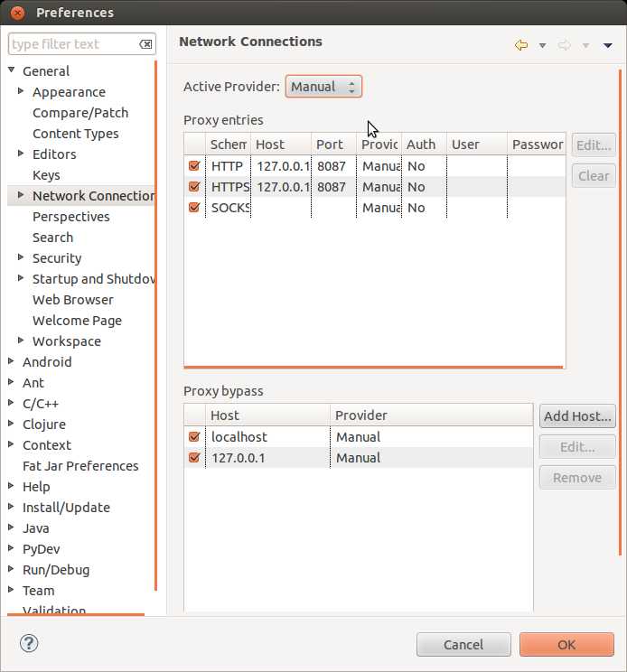Clear the filter text with the erase icon
The image size is (627, 672).
(x=145, y=44)
